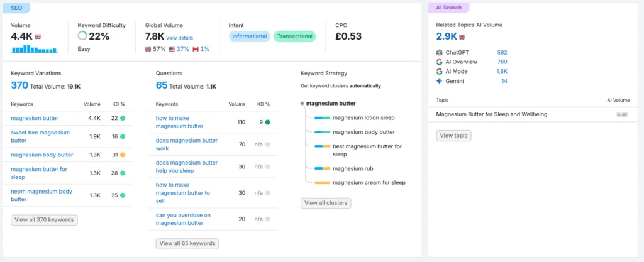Click green KD dot for magnesium butter row
This screenshot has width=644, height=262.
click(123, 118)
